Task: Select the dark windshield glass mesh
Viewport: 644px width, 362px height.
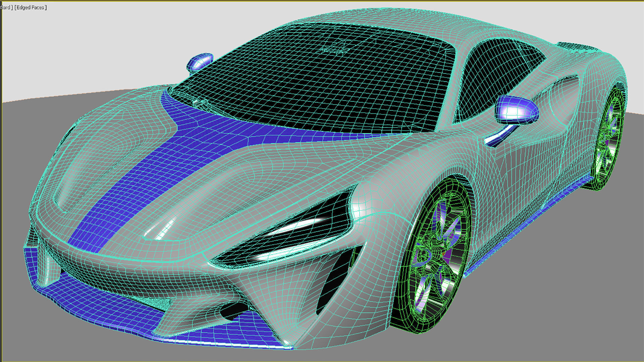Action: point(312,79)
